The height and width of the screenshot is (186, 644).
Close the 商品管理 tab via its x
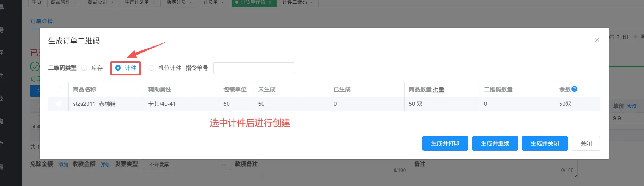pos(75,3)
